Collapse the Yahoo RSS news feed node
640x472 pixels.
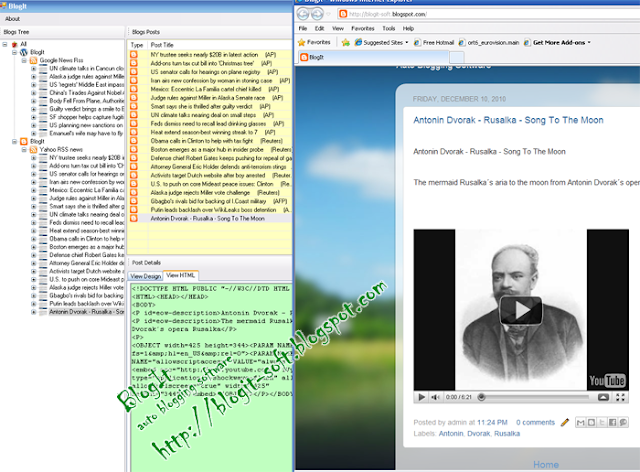point(24,150)
